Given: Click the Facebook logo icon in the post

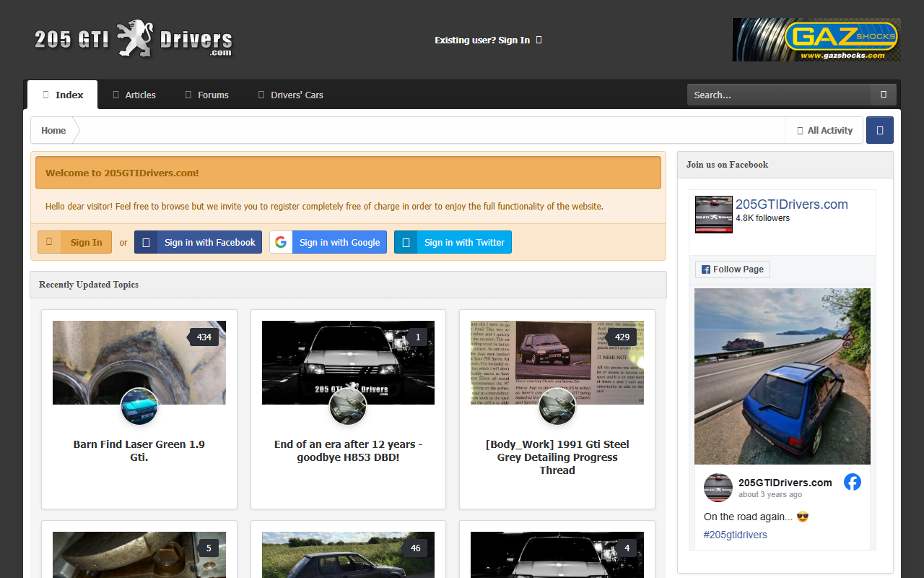Looking at the screenshot, I should pyautogui.click(x=853, y=482).
